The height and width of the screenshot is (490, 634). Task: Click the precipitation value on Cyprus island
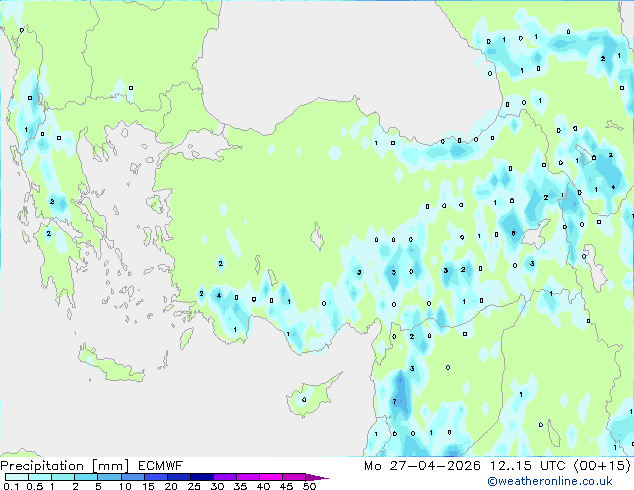pos(304,400)
